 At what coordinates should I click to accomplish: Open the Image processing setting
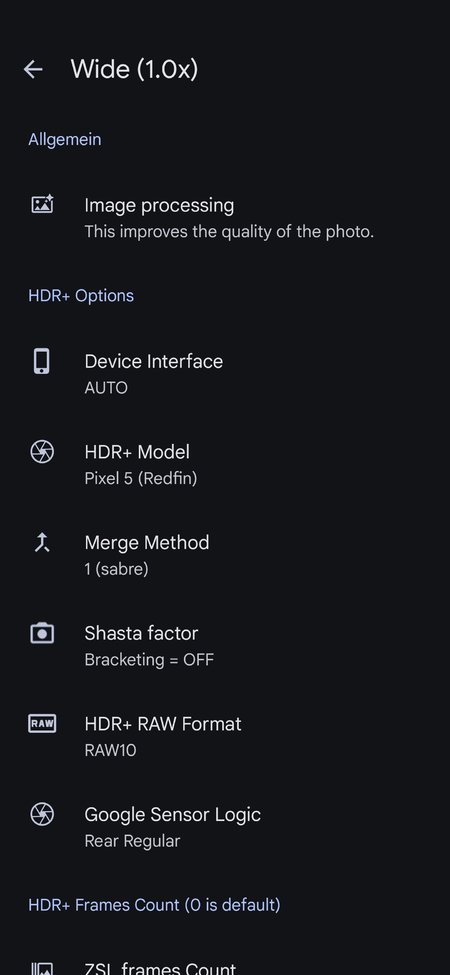coord(225,218)
